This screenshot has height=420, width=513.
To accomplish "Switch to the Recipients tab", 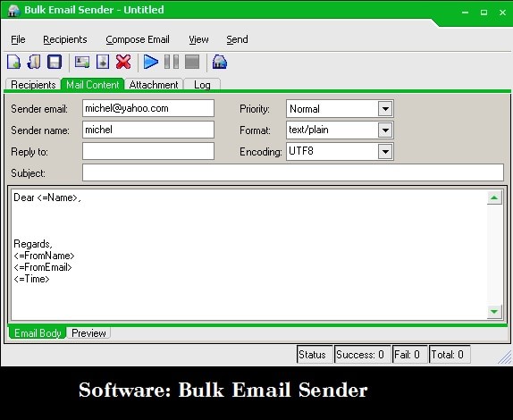I will click(33, 84).
